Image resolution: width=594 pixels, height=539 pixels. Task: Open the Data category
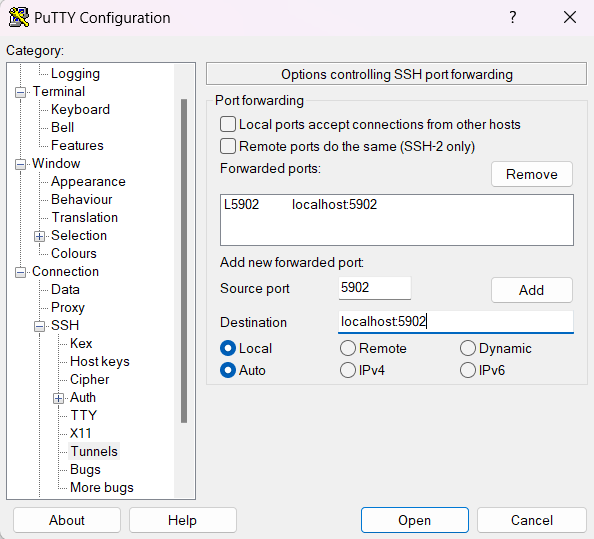pos(65,289)
